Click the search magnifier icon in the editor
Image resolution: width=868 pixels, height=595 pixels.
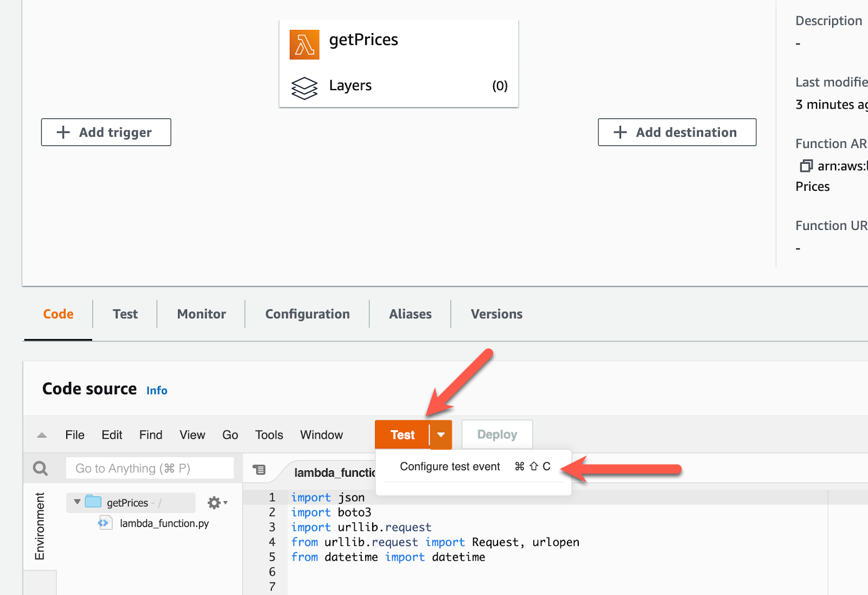tap(41, 468)
